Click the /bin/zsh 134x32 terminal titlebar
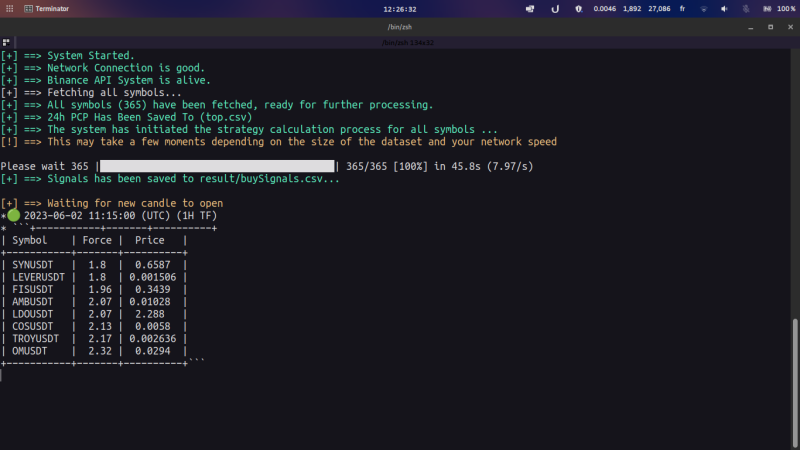 coord(400,43)
